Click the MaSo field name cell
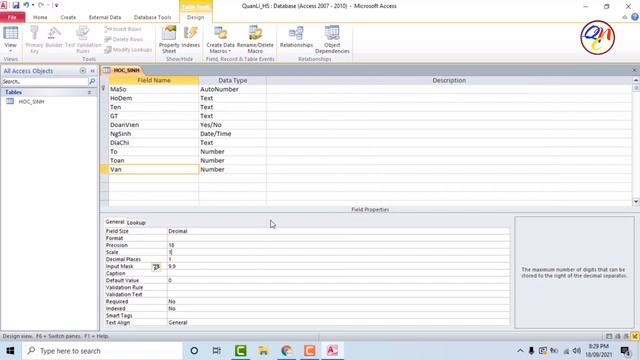The height and width of the screenshot is (360, 640). [154, 89]
